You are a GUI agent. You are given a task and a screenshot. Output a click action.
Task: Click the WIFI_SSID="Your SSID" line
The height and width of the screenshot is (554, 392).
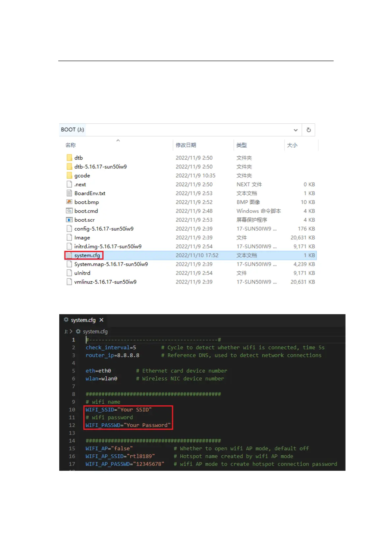pyautogui.click(x=118, y=410)
